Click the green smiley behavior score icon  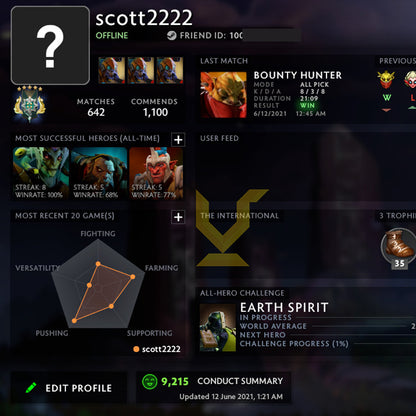(x=149, y=382)
